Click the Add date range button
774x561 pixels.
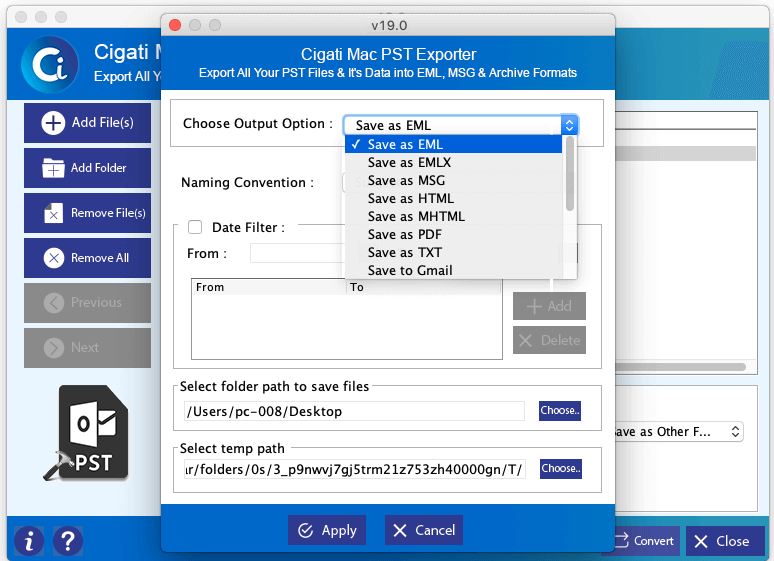point(549,306)
